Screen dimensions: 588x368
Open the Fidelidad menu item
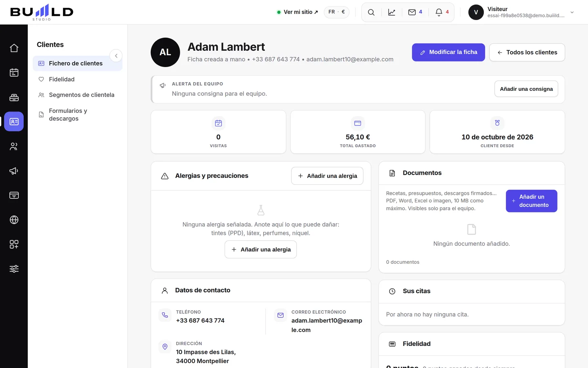tap(78, 79)
